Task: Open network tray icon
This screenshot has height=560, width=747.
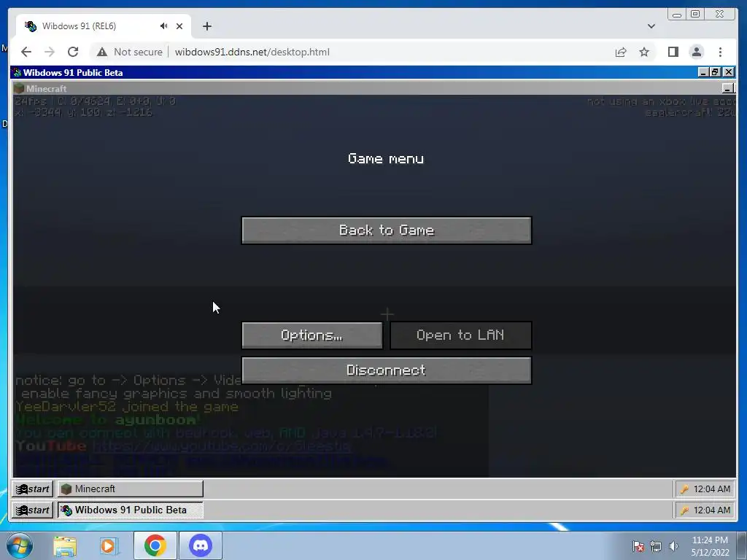Action: click(656, 546)
